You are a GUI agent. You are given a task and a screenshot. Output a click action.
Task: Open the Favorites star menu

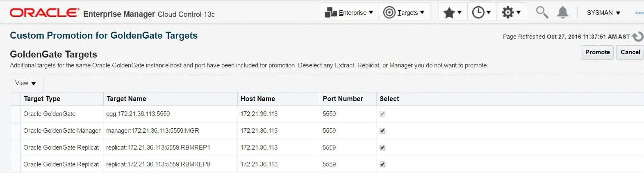pos(453,12)
